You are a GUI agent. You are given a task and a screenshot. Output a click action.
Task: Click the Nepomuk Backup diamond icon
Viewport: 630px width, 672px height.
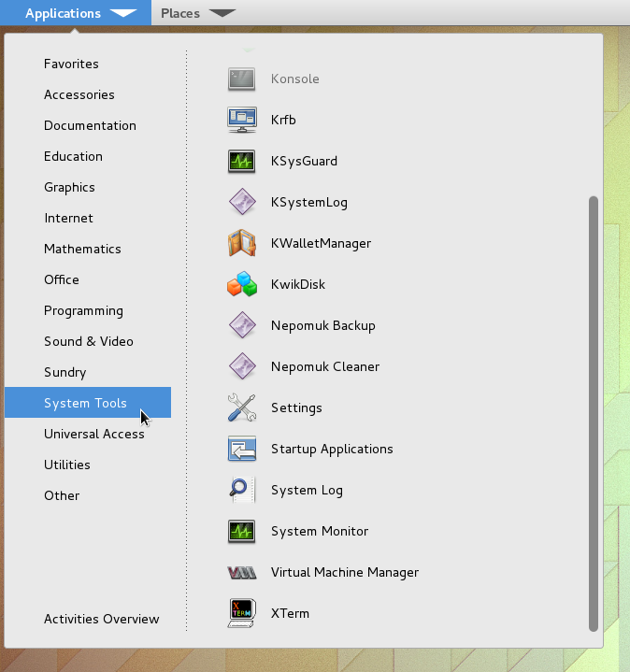(241, 325)
